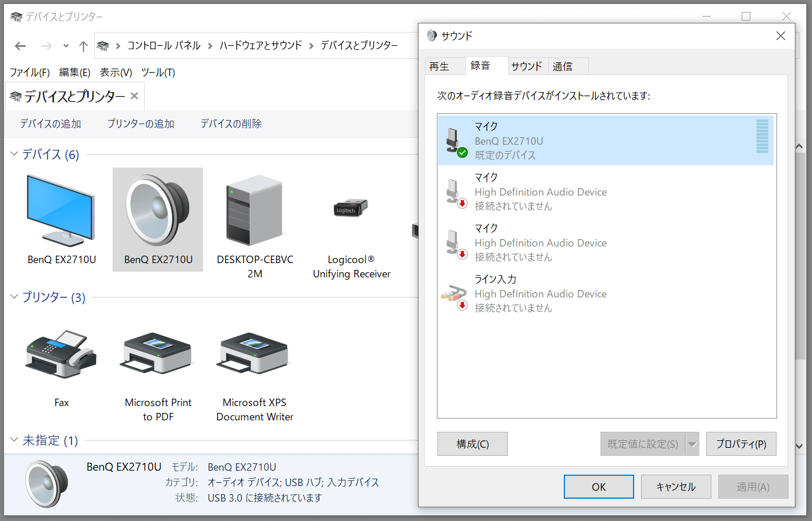Screen dimensions: 812x521
Task: Click the scroll down arrow in Devices window
Action: (799, 446)
